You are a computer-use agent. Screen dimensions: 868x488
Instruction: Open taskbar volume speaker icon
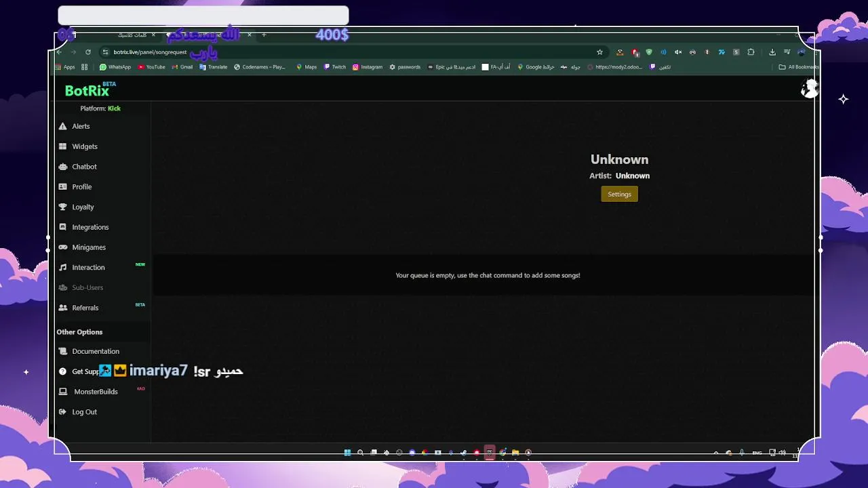[x=782, y=453]
